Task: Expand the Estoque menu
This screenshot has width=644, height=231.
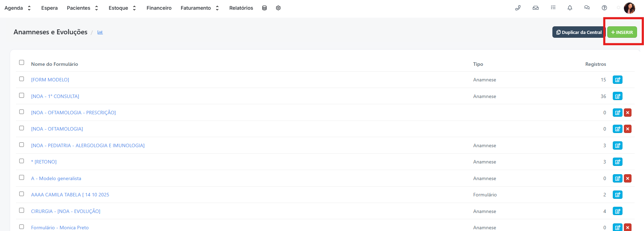Action: [x=122, y=8]
